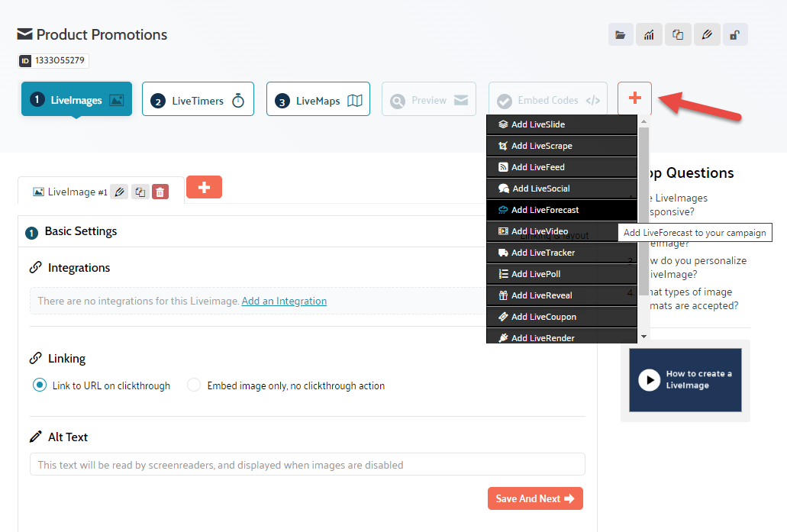Select Link to URL on clickthrough
The image size is (787, 532).
(x=40, y=385)
